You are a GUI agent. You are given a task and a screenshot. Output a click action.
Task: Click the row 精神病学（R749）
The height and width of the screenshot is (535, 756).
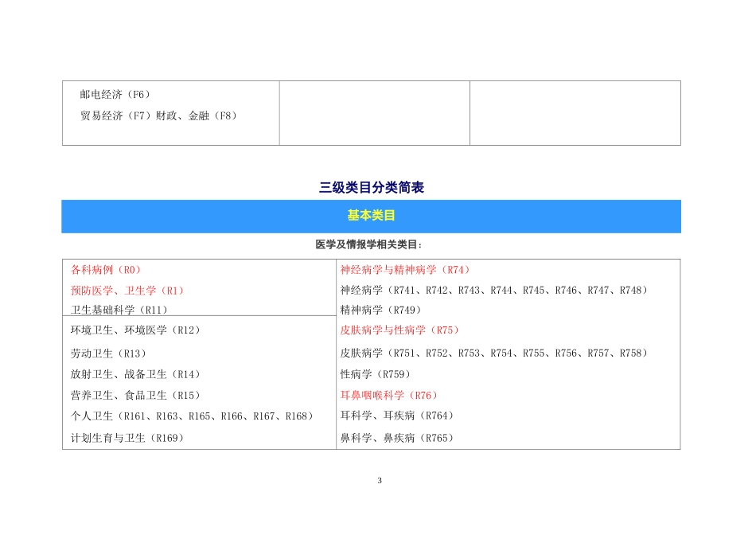coord(381,310)
